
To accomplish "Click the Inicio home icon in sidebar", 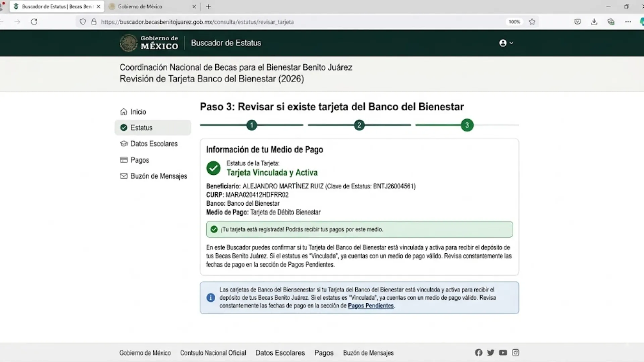I will pyautogui.click(x=124, y=112).
